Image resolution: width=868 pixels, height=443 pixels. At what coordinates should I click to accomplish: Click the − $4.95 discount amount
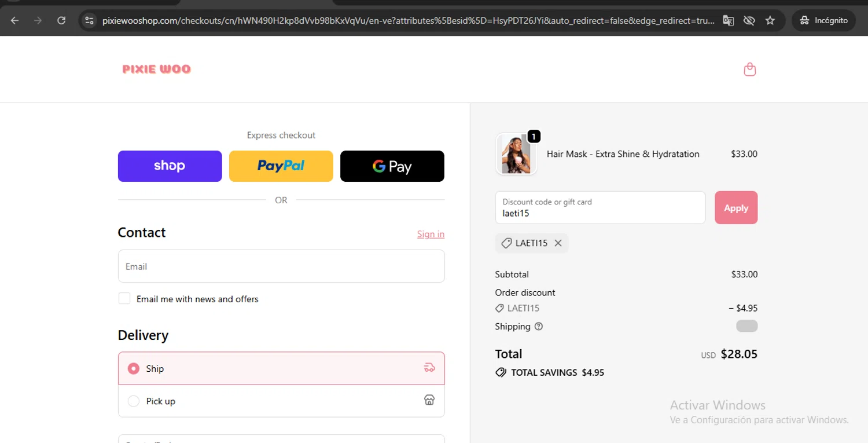tap(743, 308)
